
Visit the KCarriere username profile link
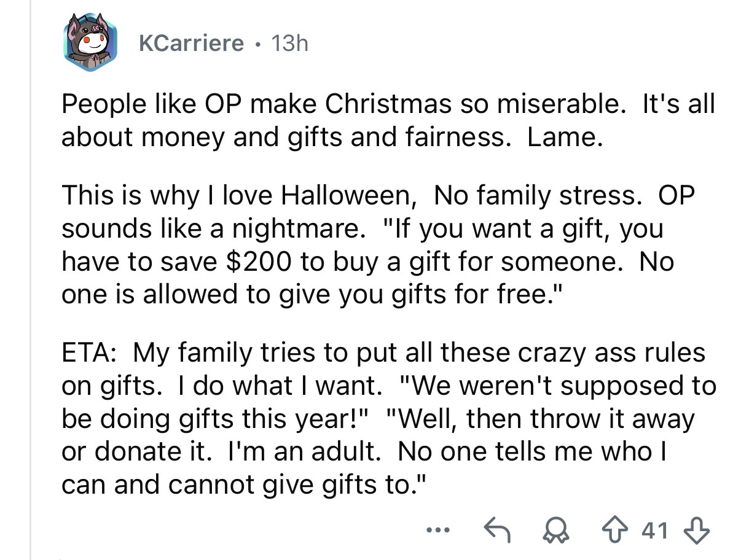191,43
